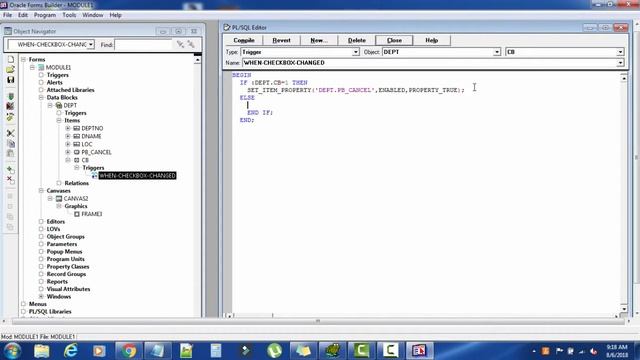Click the PL/SQL Editor vertical scrollbar down arrow
Screen dimensions: 640x360
tap(624, 309)
